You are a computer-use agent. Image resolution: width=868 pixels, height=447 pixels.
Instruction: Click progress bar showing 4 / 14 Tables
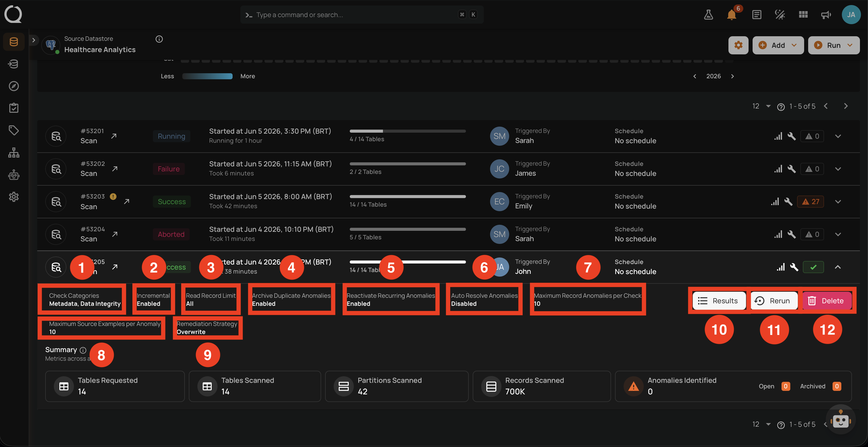coord(408,131)
